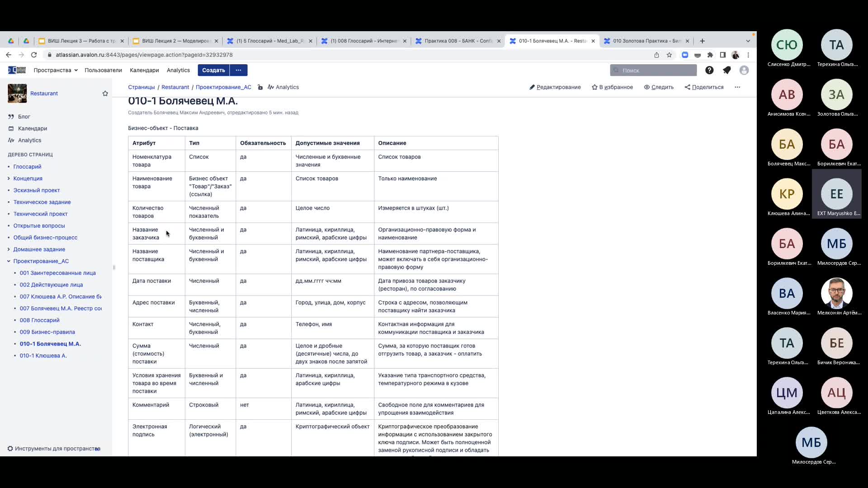Close the 'ВИШ Лекция 3' tab
The image size is (868, 488).
(122, 41)
